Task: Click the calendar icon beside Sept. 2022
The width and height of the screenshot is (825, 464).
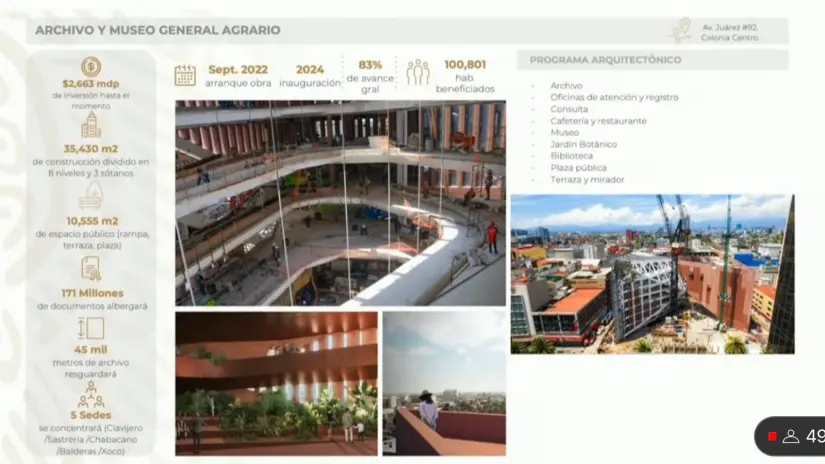Action: pos(185,75)
